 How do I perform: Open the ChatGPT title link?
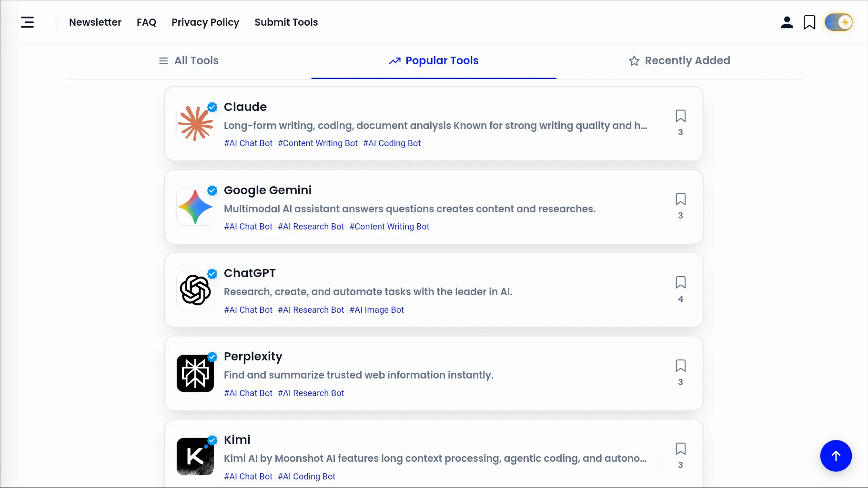(x=250, y=273)
